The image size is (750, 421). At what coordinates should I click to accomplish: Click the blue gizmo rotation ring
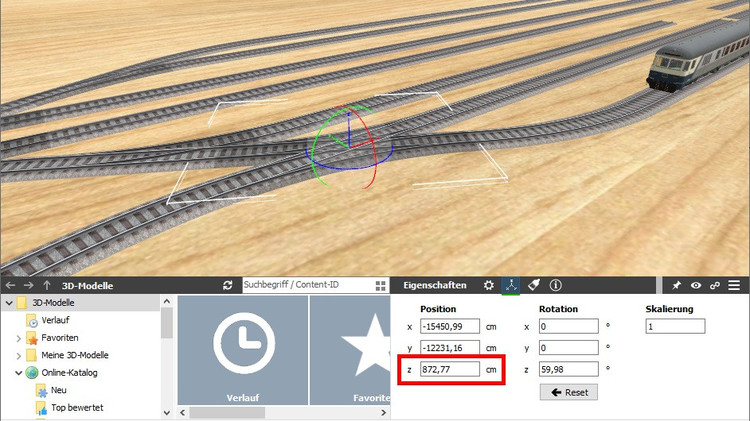(349, 167)
